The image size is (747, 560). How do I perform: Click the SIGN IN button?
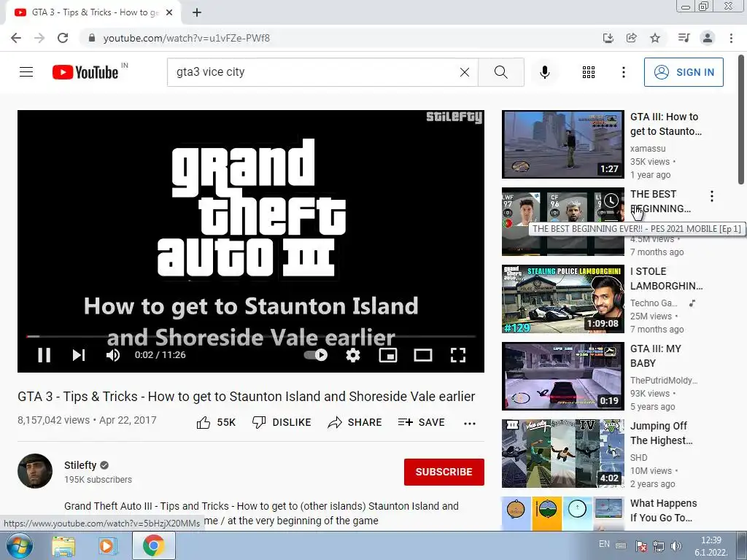click(x=684, y=72)
